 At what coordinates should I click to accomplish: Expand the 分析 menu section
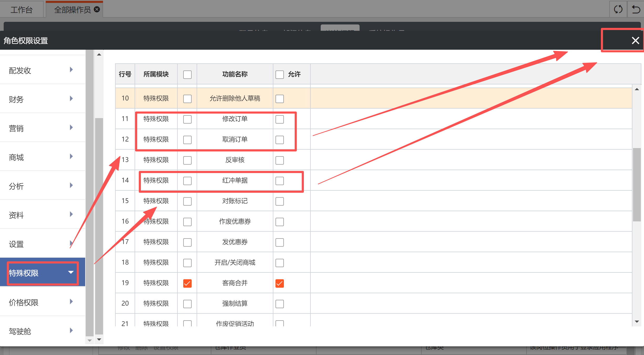click(x=43, y=186)
